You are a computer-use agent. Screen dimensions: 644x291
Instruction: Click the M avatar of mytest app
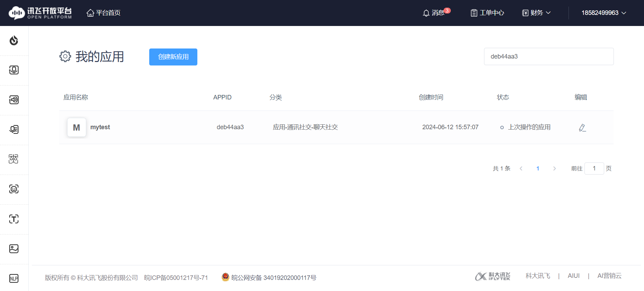[x=77, y=127]
